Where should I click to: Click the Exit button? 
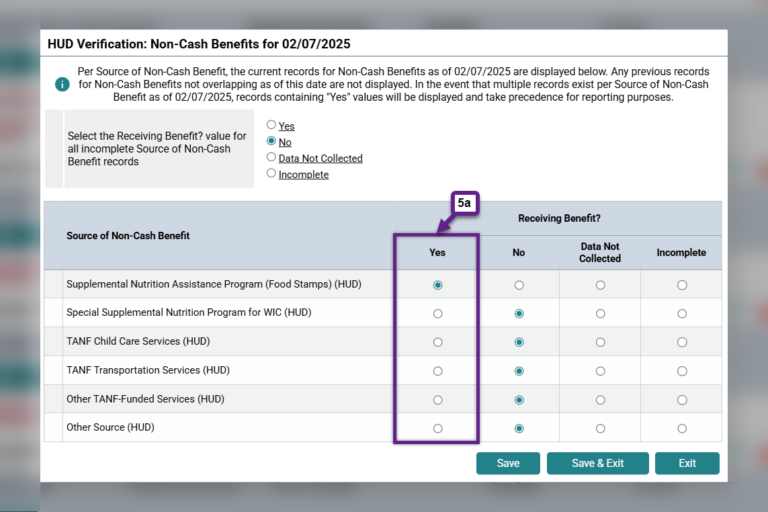[x=687, y=463]
